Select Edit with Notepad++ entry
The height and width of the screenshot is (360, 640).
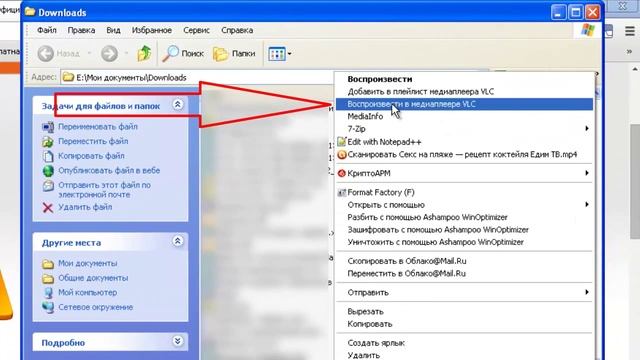[464, 142]
